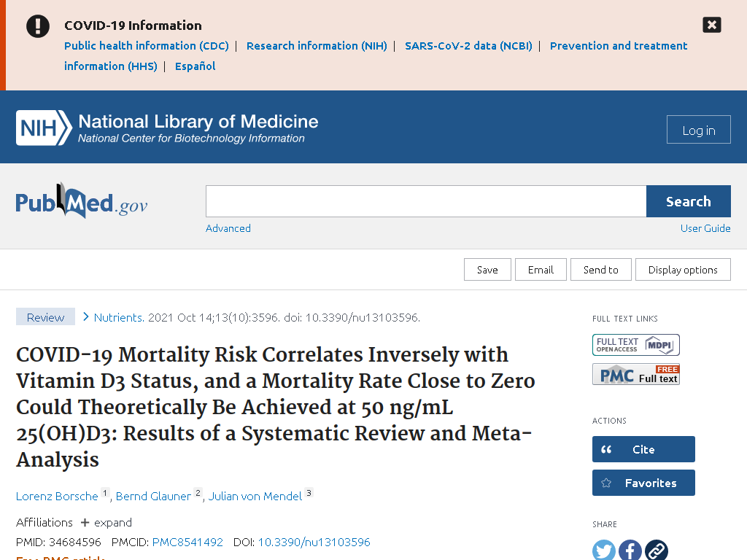Screen dimensions: 747x560
Task: Click the Email button
Action: [541, 270]
